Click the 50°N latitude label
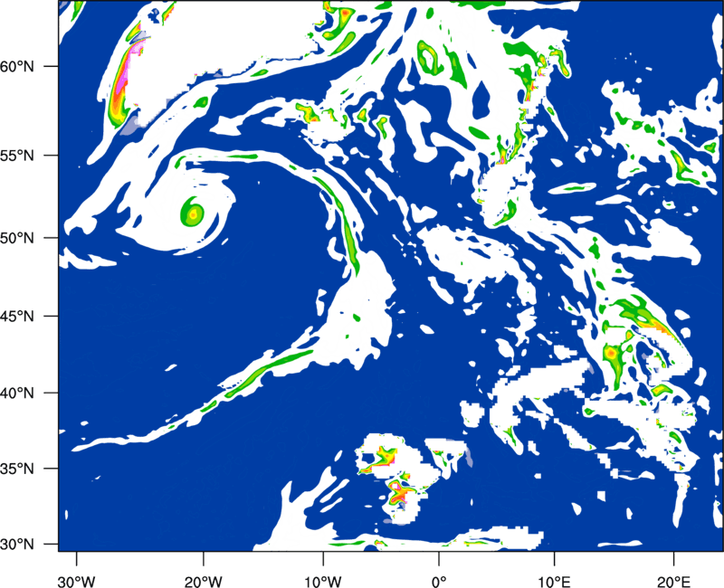Screen dimensions: 724x588 pyautogui.click(x=17, y=238)
